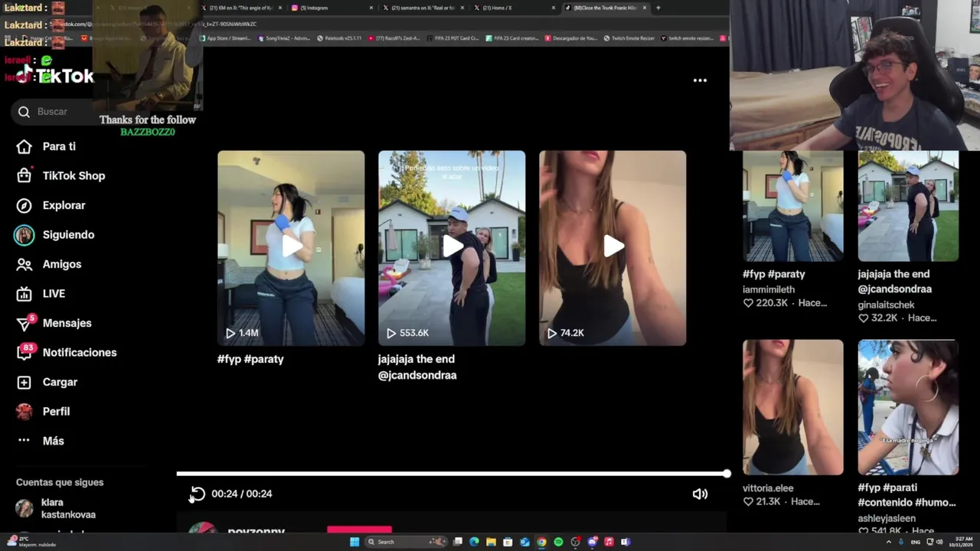Click the red button beside creator name
This screenshot has height=551, width=980.
(x=359, y=530)
